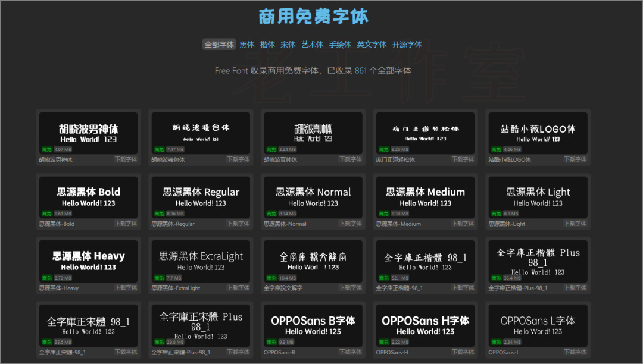Open the 思源黑体 Heavy preview thumbnail
The width and height of the screenshot is (643, 364).
(x=88, y=261)
